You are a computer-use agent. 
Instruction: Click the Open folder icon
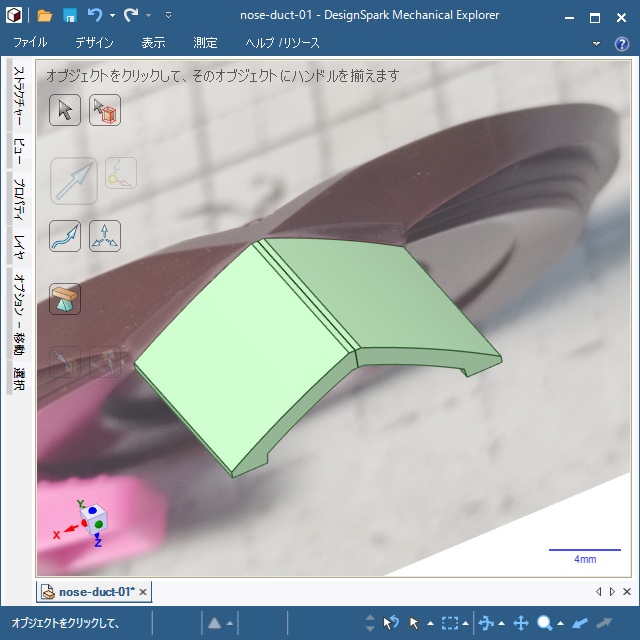[44, 16]
